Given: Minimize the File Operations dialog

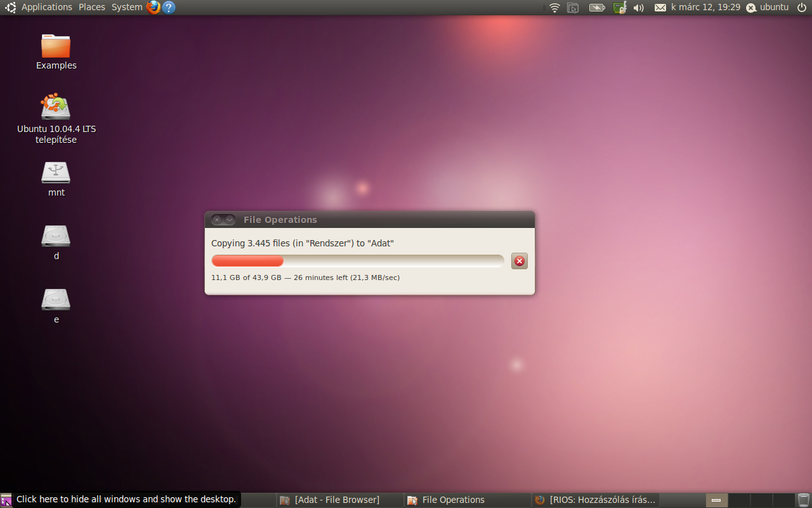Looking at the screenshot, I should (230, 220).
